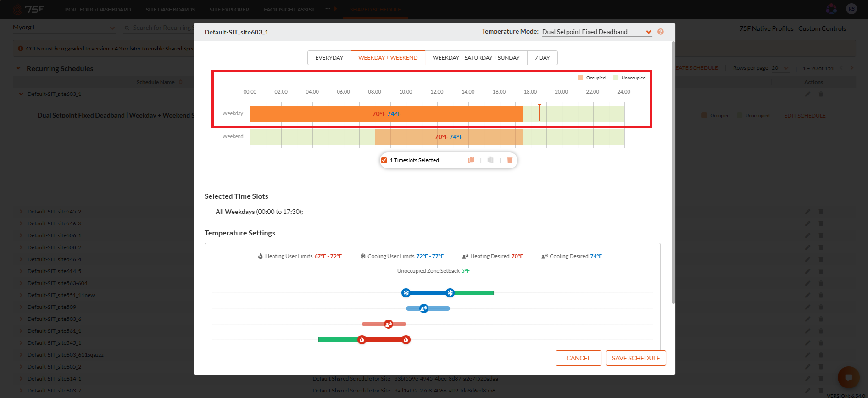Select the weekday occupied timeslot block
Image resolution: width=868 pixels, height=398 pixels.
coord(386,114)
